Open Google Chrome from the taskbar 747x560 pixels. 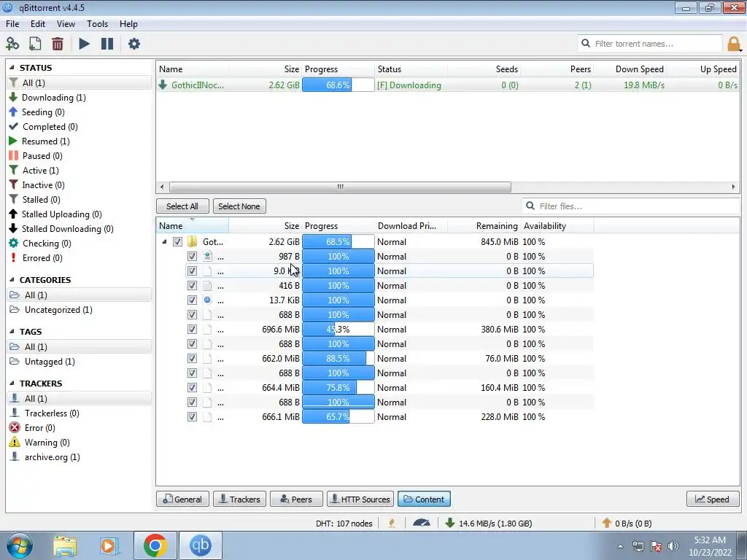[x=155, y=545]
